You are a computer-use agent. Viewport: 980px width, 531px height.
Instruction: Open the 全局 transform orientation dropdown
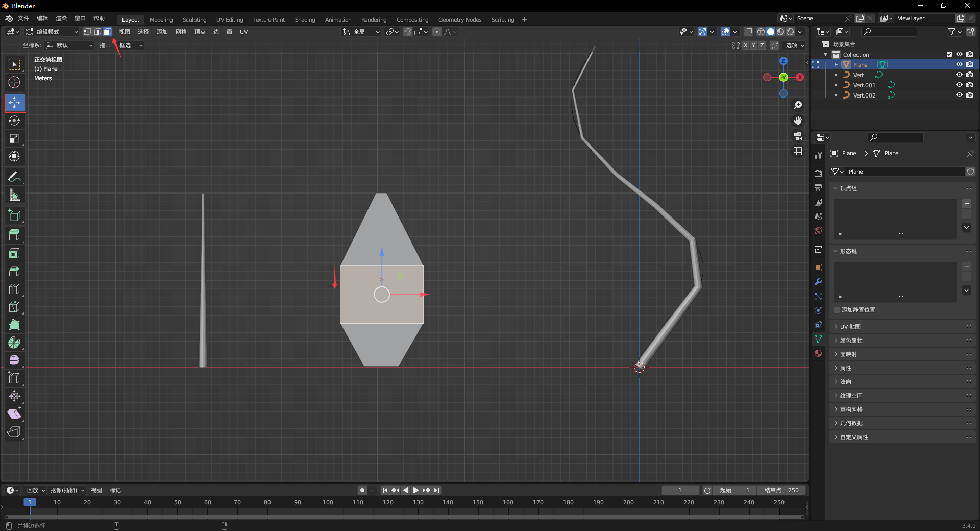(361, 32)
